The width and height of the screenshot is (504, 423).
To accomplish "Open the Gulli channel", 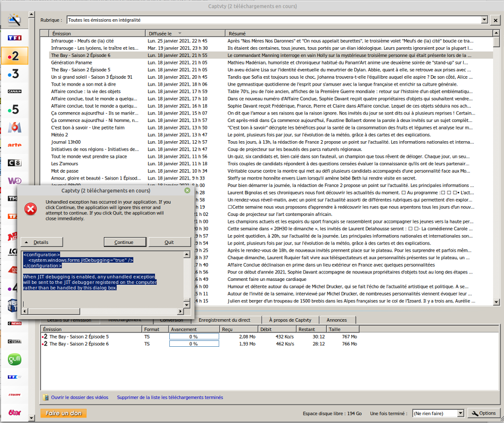I will tap(14, 360).
